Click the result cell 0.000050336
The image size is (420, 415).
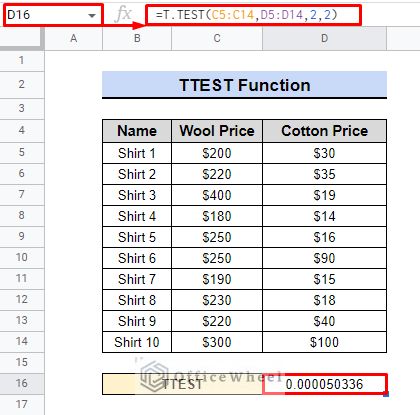coord(325,384)
